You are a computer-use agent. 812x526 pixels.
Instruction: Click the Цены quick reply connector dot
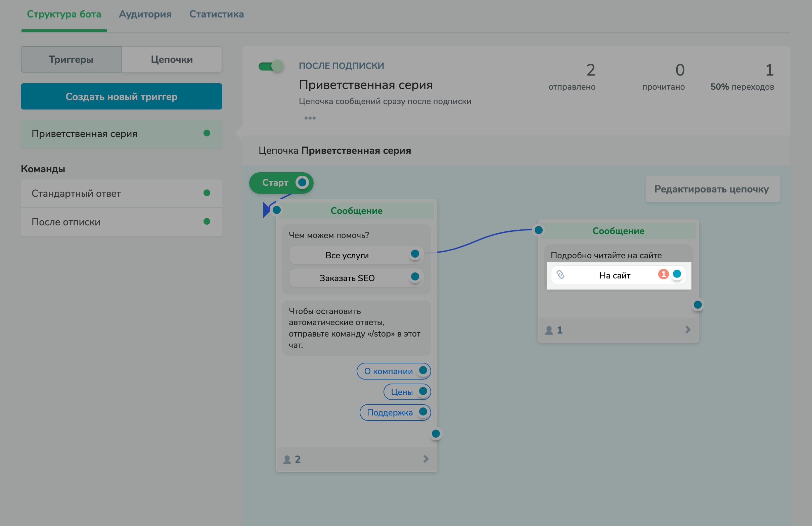click(x=423, y=391)
